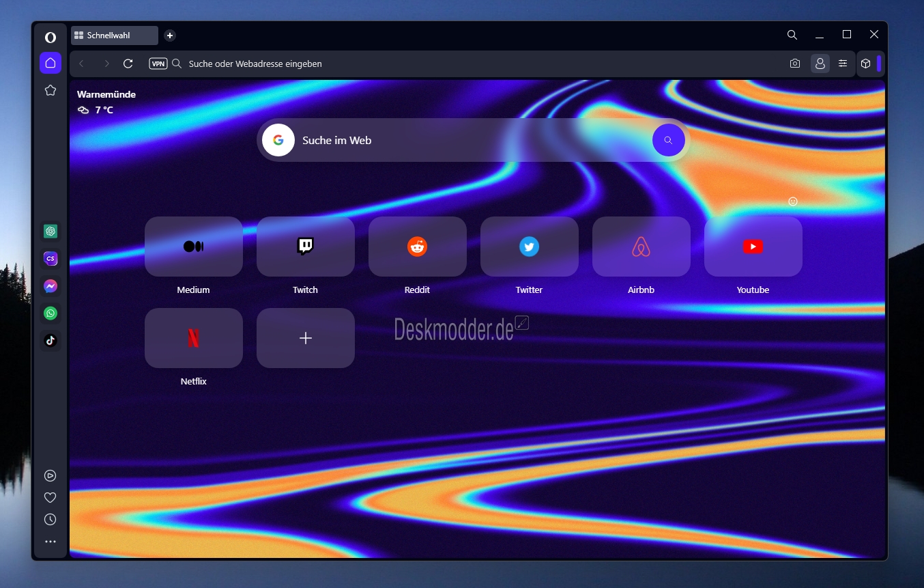Take a snapshot with camera icon
The width and height of the screenshot is (924, 588).
(x=795, y=64)
